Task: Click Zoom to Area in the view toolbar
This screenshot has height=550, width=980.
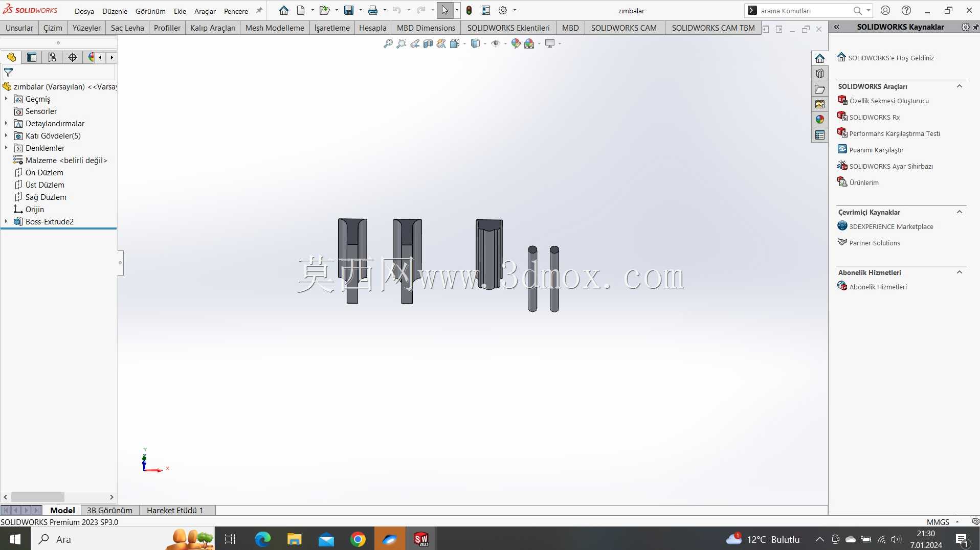Action: coord(402,43)
